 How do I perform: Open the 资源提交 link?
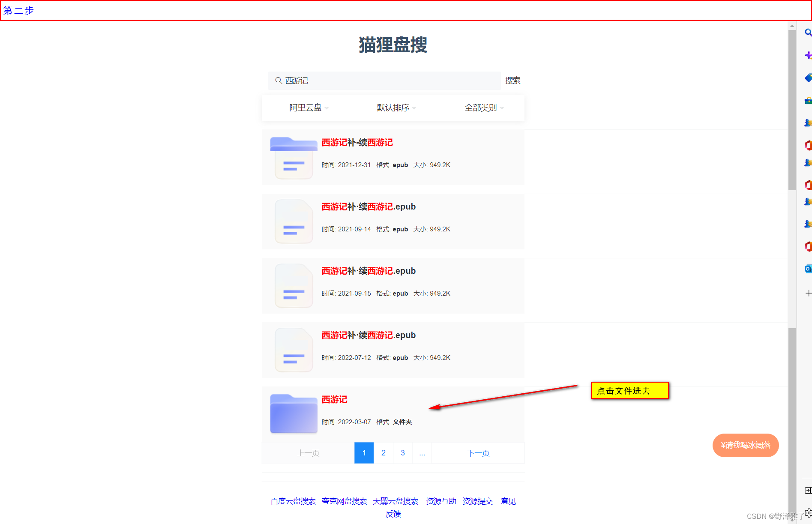pyautogui.click(x=477, y=501)
